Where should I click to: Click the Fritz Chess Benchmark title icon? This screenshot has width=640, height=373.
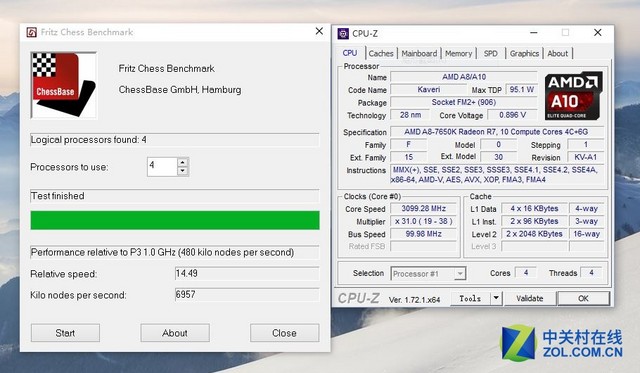[32, 32]
